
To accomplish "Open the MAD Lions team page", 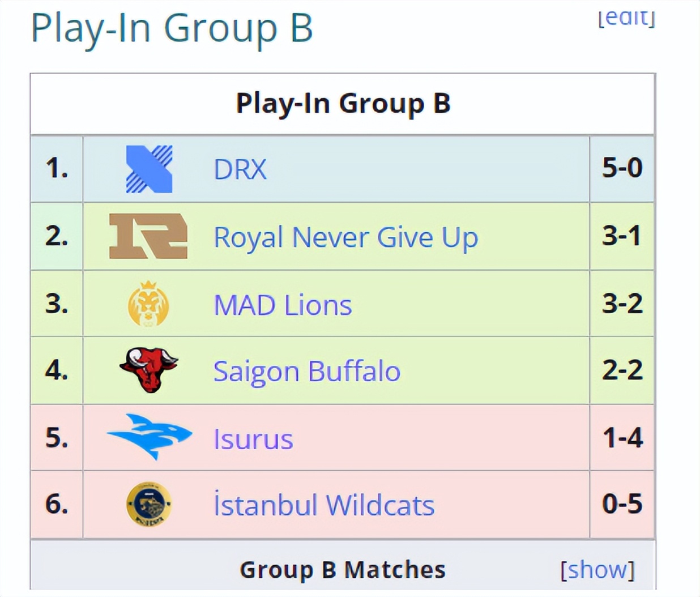I will click(283, 305).
